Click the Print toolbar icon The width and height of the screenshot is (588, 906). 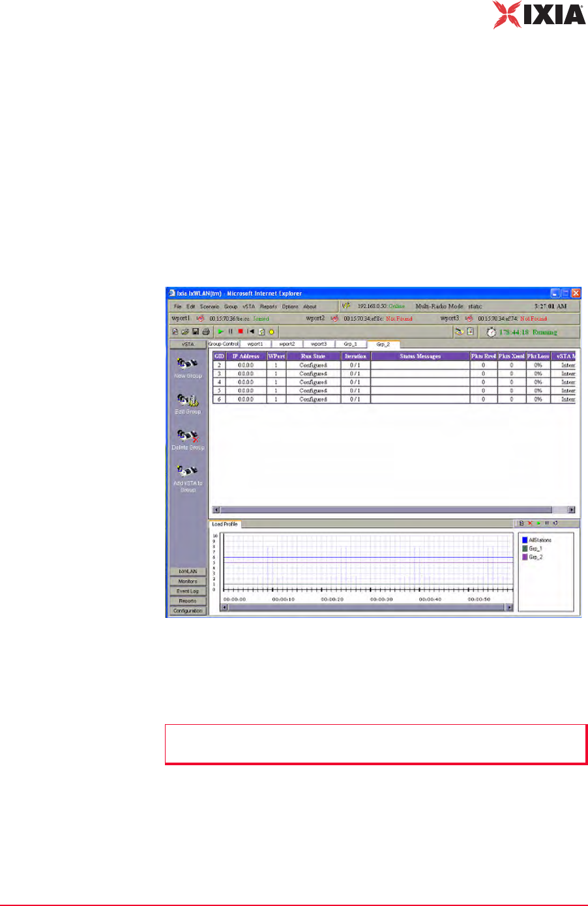[x=205, y=332]
